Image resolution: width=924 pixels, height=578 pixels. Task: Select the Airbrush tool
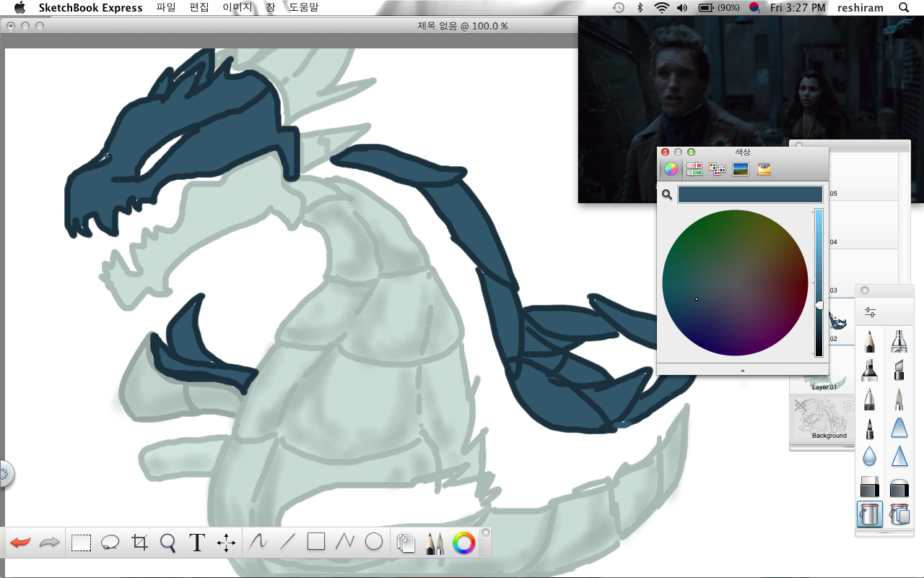pyautogui.click(x=899, y=341)
